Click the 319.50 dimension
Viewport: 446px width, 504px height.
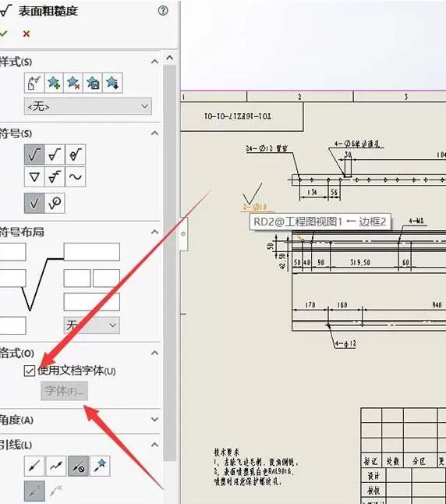pos(360,263)
